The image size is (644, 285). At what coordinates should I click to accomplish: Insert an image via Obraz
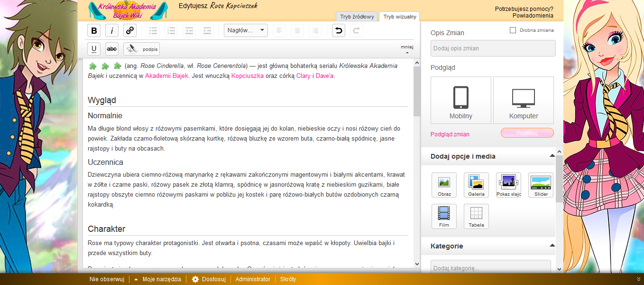(x=444, y=185)
